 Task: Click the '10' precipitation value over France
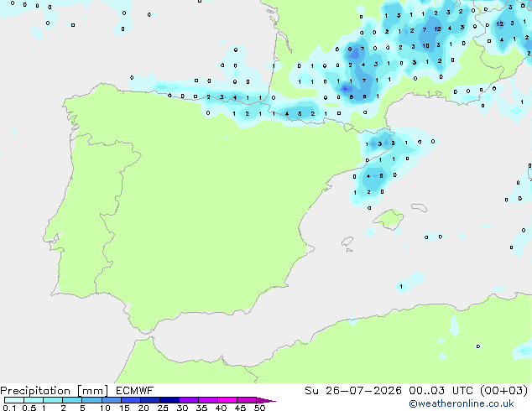coord(425,45)
